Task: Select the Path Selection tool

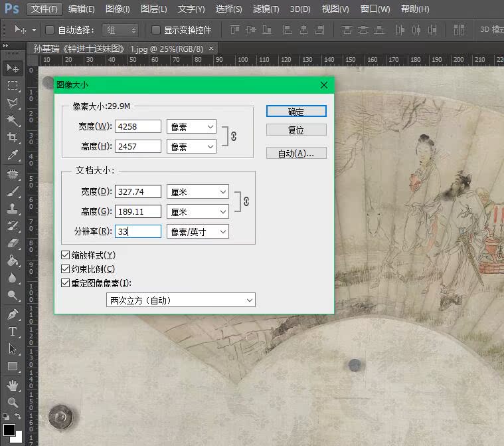Action: (x=13, y=349)
